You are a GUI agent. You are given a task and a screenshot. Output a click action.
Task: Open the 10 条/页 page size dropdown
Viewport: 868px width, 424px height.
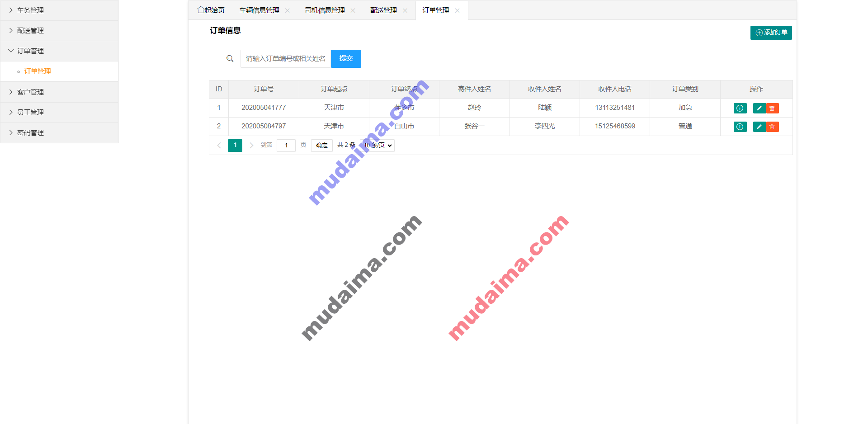click(x=378, y=145)
